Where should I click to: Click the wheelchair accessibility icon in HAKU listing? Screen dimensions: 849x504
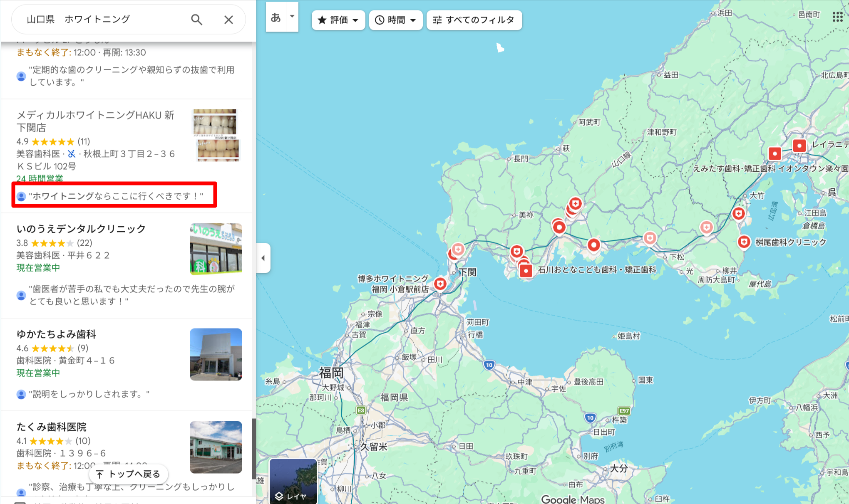(72, 154)
